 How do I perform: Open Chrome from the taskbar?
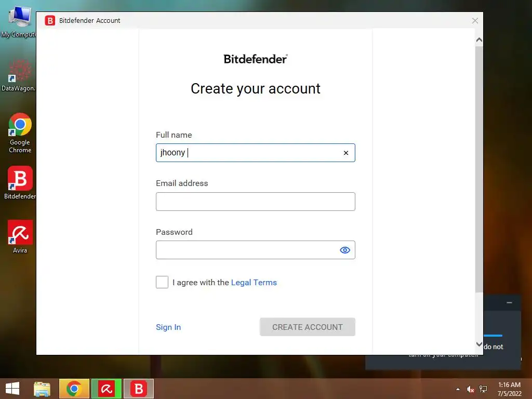(74, 389)
